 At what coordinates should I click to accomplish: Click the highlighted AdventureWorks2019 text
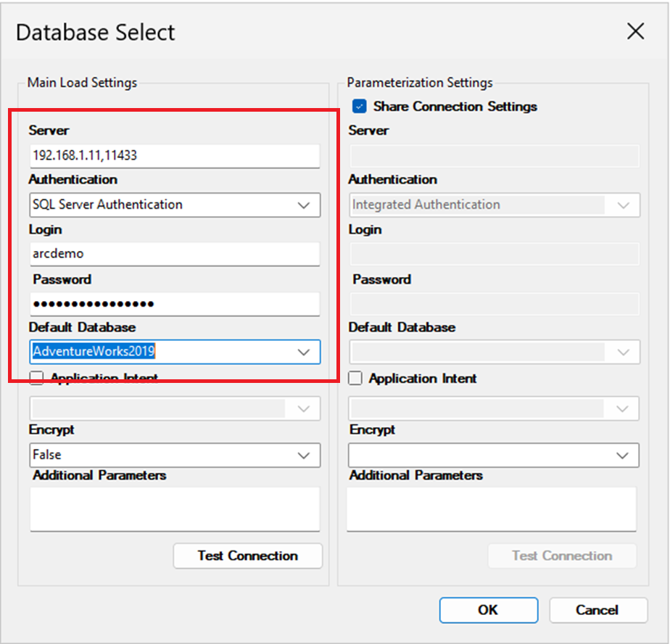click(94, 351)
